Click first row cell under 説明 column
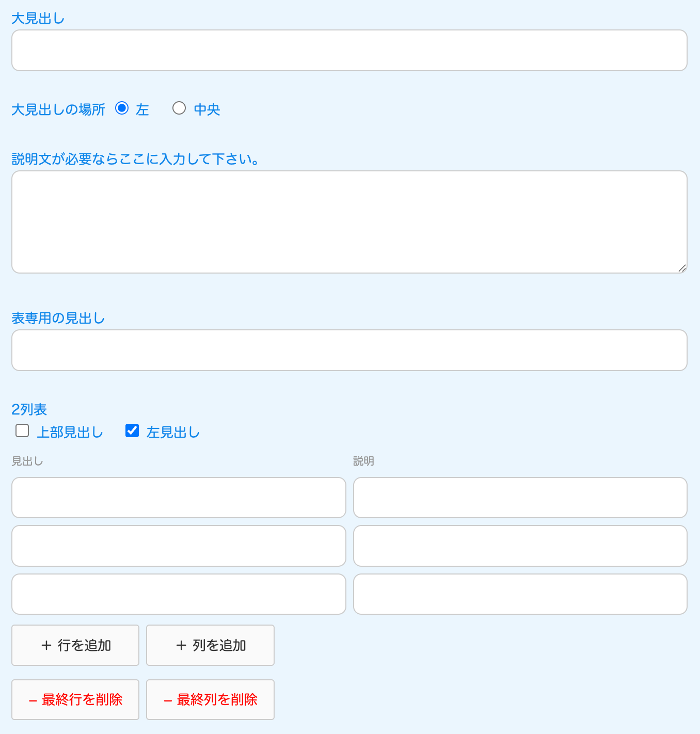 point(520,498)
